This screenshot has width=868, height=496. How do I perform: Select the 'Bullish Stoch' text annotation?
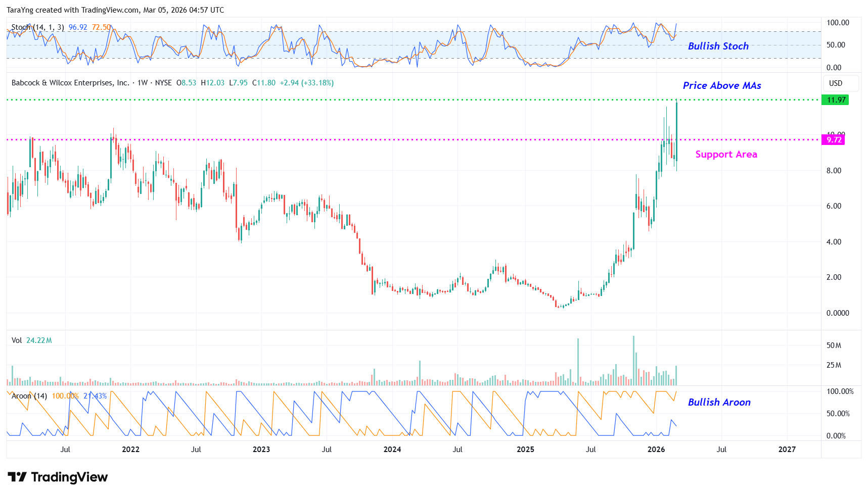click(x=718, y=46)
